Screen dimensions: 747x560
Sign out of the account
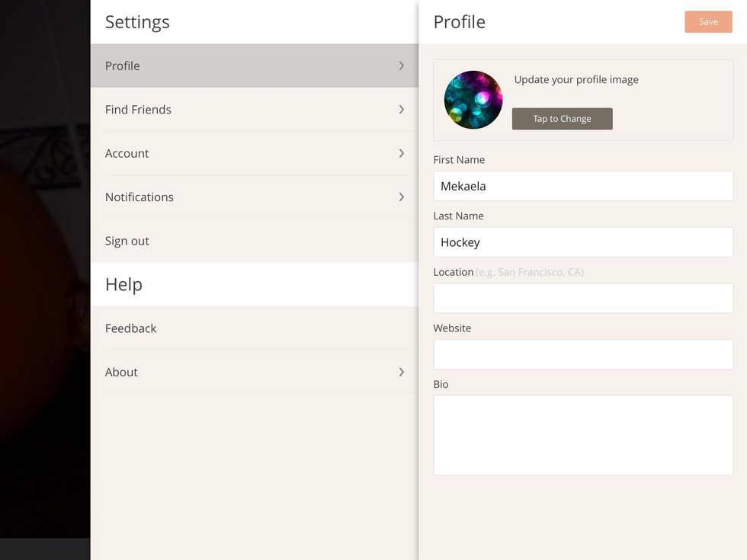tap(127, 241)
